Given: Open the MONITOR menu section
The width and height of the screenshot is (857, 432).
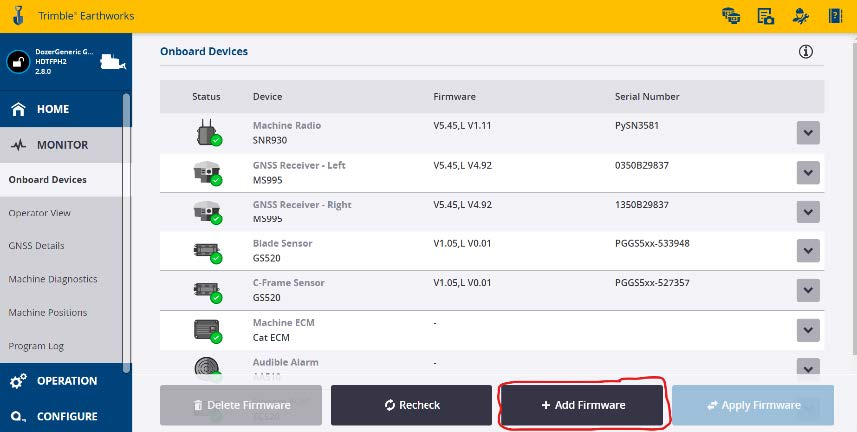Looking at the screenshot, I should click(61, 145).
